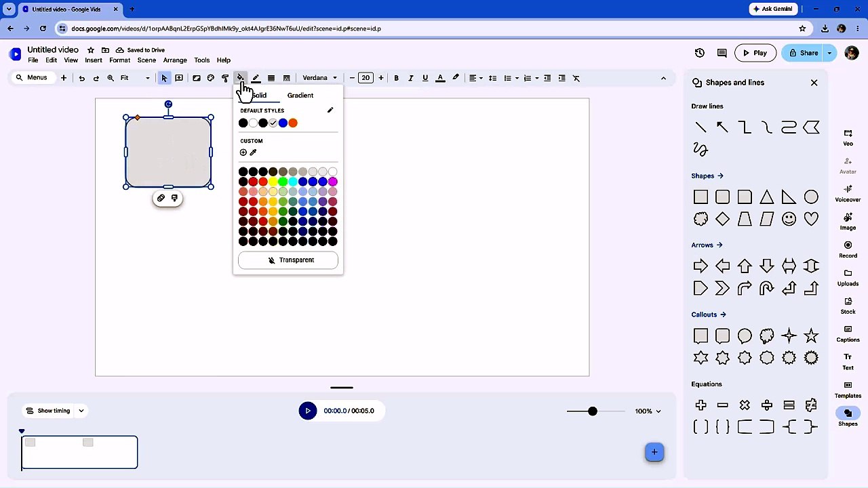The height and width of the screenshot is (488, 868).
Task: Expand the Callouts category
Action: 709,314
